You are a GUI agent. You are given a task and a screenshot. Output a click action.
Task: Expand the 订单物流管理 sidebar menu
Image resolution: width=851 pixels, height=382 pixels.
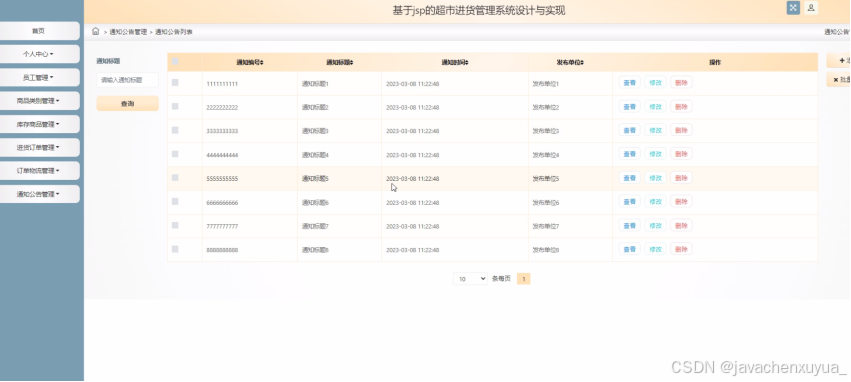(39, 171)
